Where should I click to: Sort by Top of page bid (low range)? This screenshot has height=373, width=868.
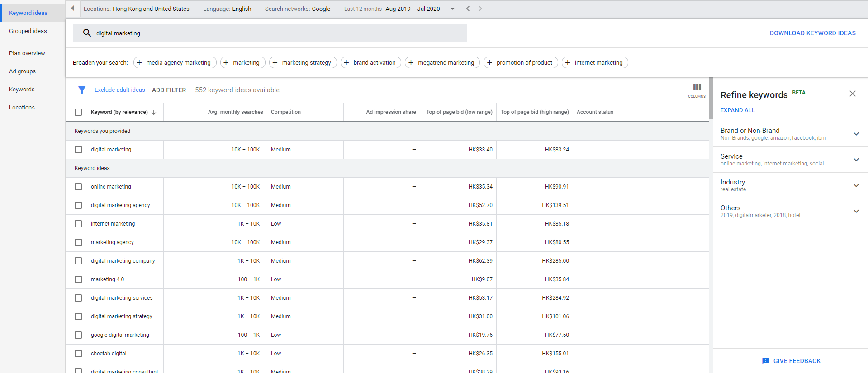(459, 112)
